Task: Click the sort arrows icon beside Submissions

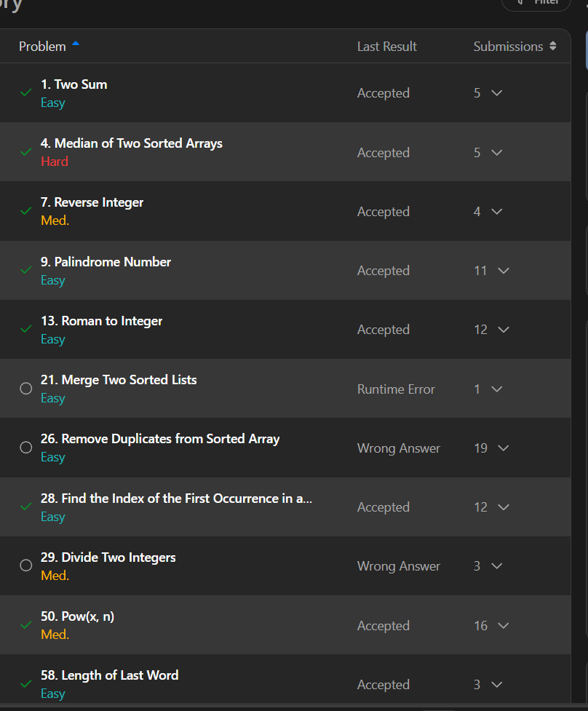Action: [552, 46]
